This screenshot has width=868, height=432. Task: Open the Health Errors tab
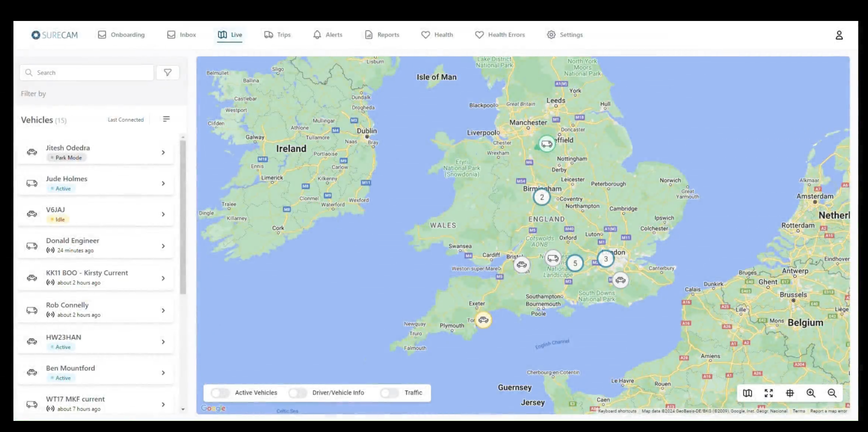coord(500,35)
